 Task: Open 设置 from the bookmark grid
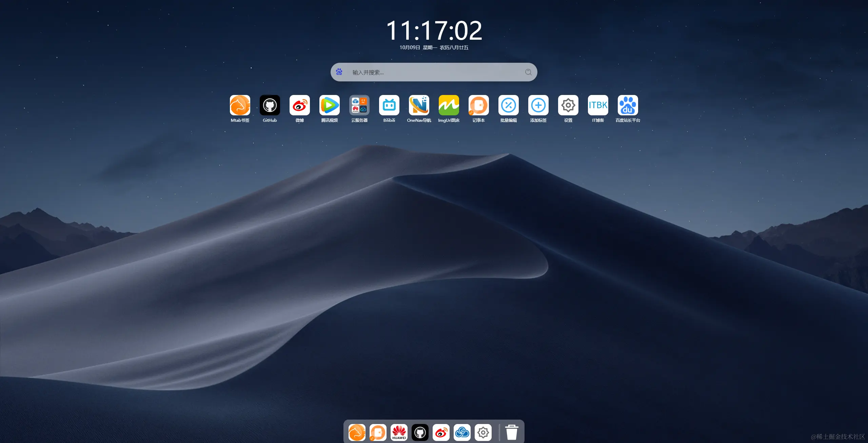point(568,105)
